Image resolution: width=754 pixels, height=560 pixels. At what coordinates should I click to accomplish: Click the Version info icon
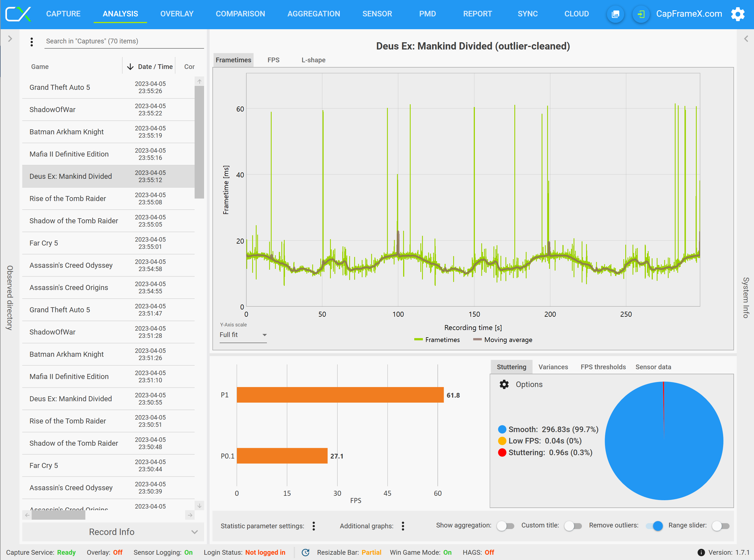click(x=701, y=552)
